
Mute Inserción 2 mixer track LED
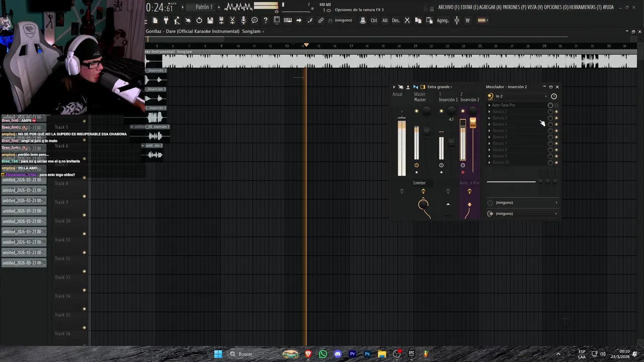click(463, 111)
